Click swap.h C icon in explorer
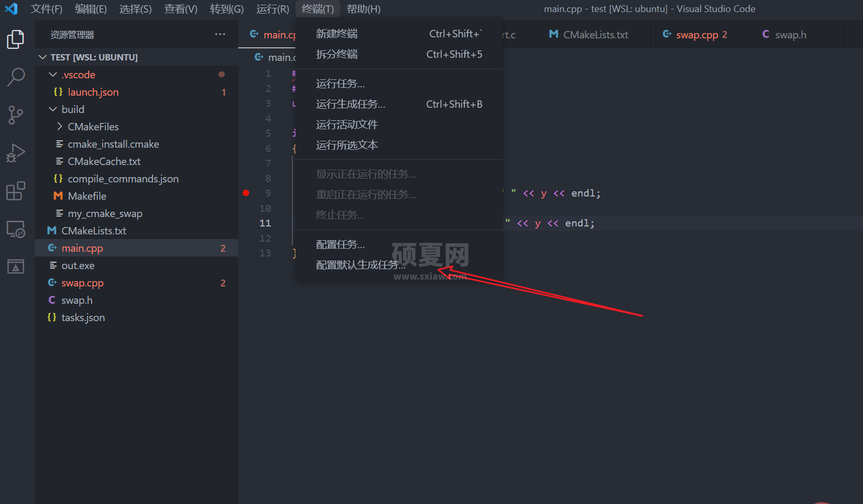Viewport: 863px width, 504px height. 52,300
